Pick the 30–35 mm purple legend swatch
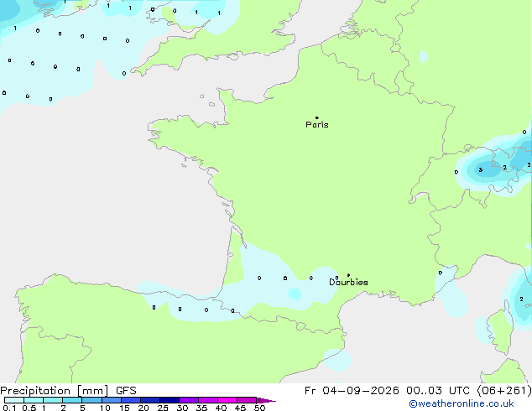The height and width of the screenshot is (411, 532). point(188,400)
